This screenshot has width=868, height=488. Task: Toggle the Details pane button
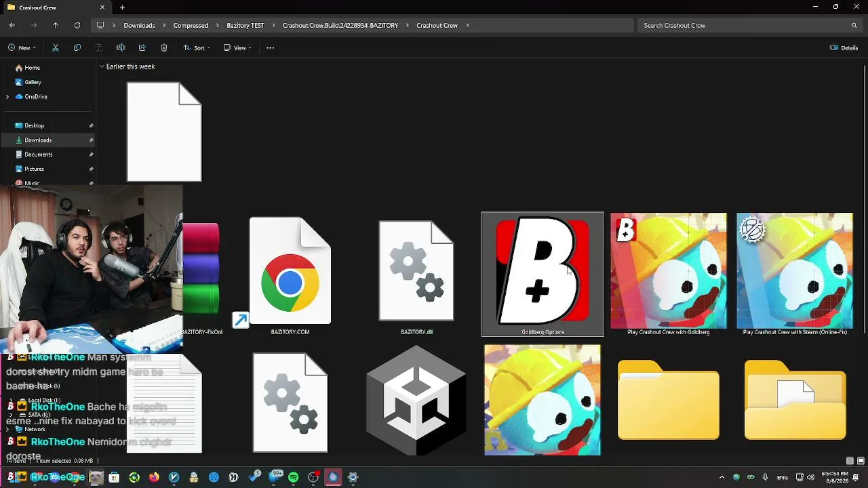tap(844, 47)
